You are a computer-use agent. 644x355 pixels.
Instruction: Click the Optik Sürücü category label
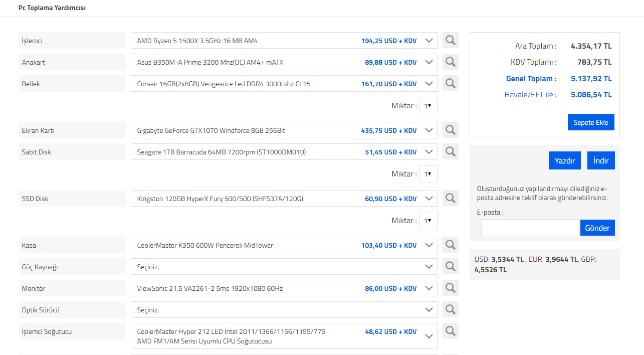(x=72, y=310)
